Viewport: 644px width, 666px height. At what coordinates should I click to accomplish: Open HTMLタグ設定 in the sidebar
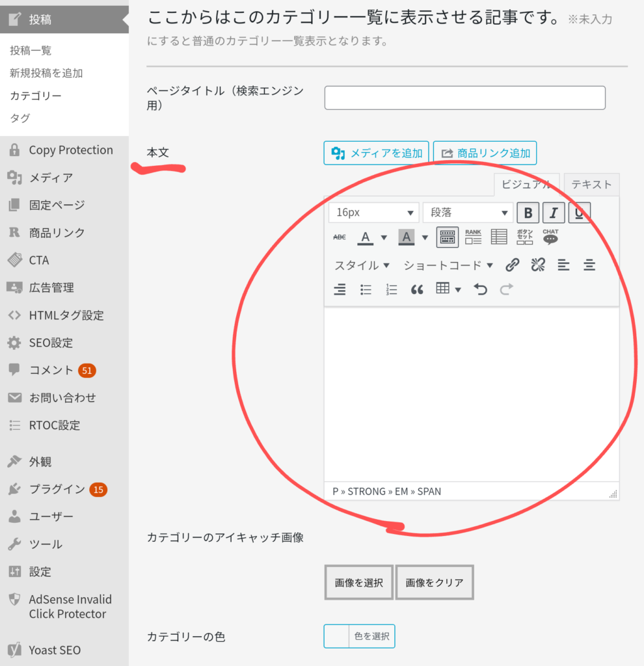point(64,315)
